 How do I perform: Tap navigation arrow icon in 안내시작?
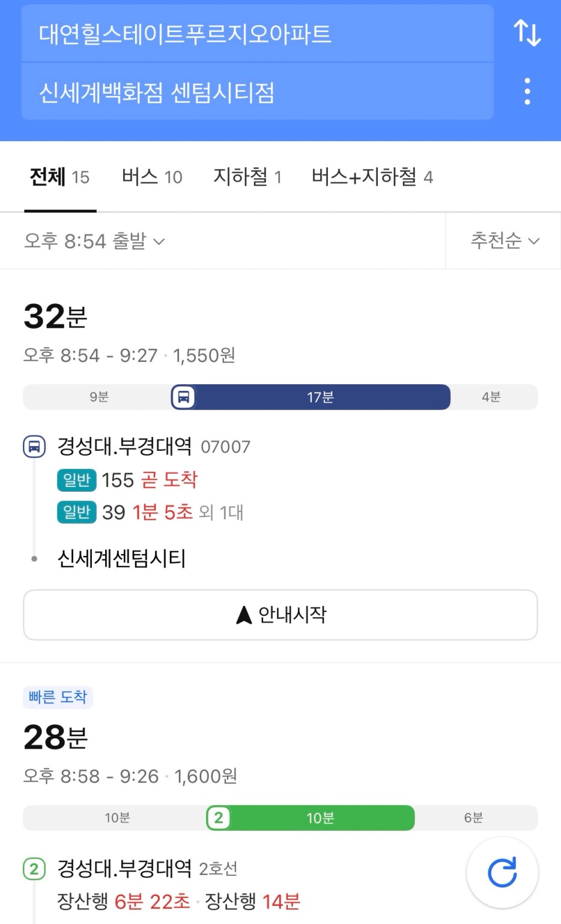244,615
